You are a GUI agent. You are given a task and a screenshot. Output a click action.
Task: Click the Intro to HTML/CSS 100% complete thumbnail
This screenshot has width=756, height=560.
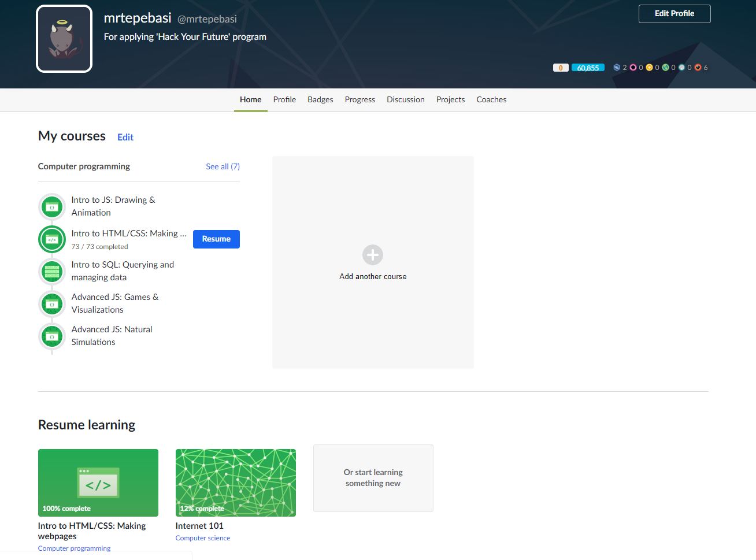98,483
